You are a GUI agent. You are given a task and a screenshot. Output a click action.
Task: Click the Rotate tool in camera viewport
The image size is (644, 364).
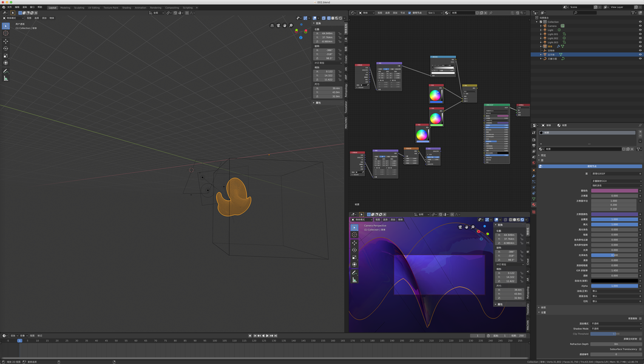pyautogui.click(x=354, y=250)
